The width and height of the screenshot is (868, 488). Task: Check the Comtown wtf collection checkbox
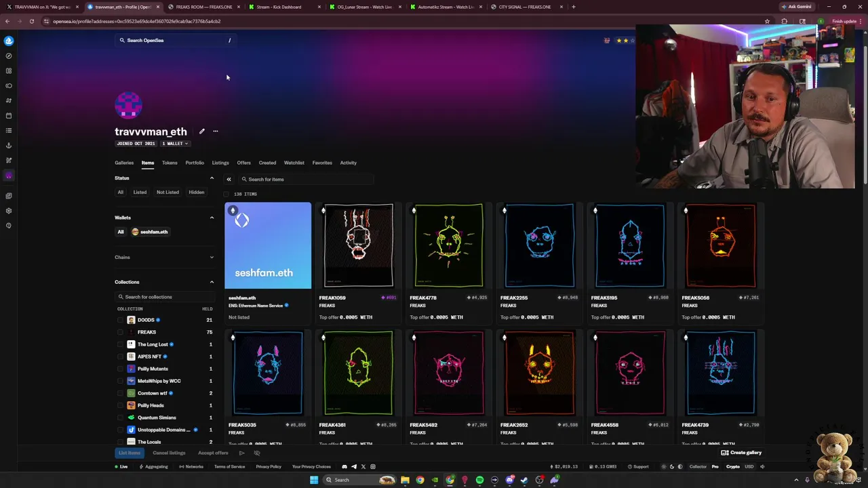tap(121, 393)
